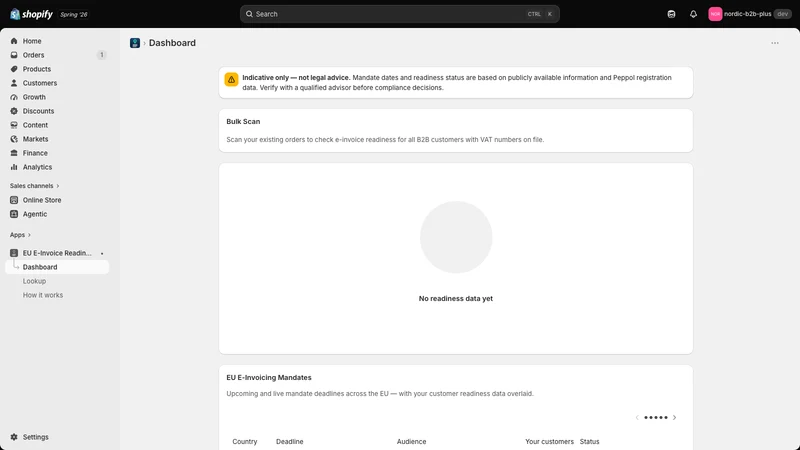Open nordic-b2b-plus account menu
Screen dimensions: 800x450
coord(749,14)
